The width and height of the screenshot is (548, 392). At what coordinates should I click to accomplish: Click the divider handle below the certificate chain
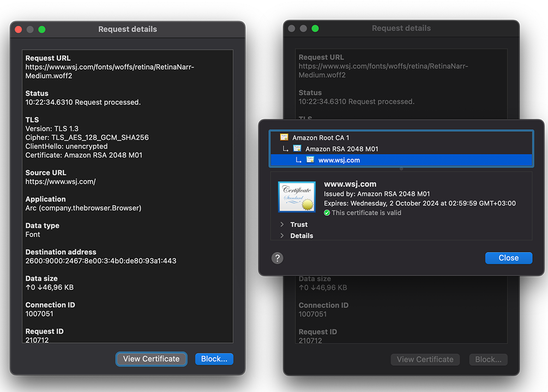pos(401,169)
